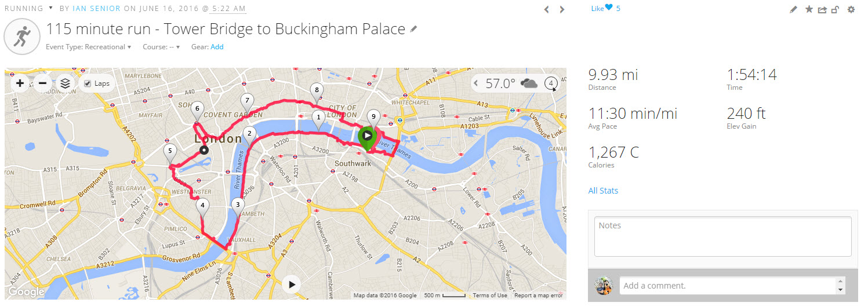The image size is (868, 306).
Task: Open the map layers selector
Action: coord(65,83)
